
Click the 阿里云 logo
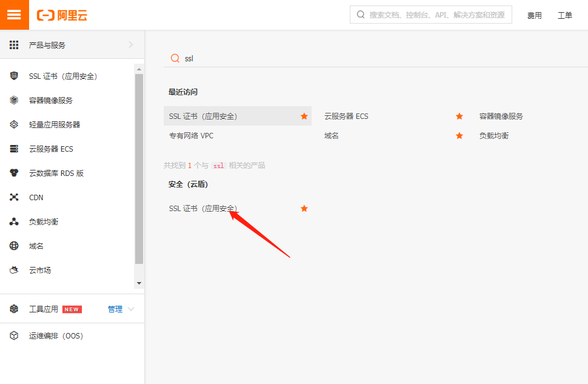coord(62,15)
